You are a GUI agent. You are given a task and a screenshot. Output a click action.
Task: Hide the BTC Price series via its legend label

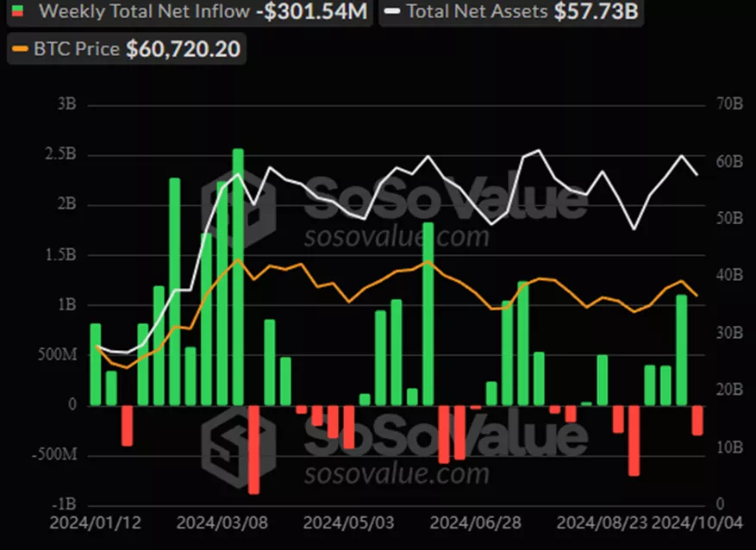pyautogui.click(x=79, y=49)
